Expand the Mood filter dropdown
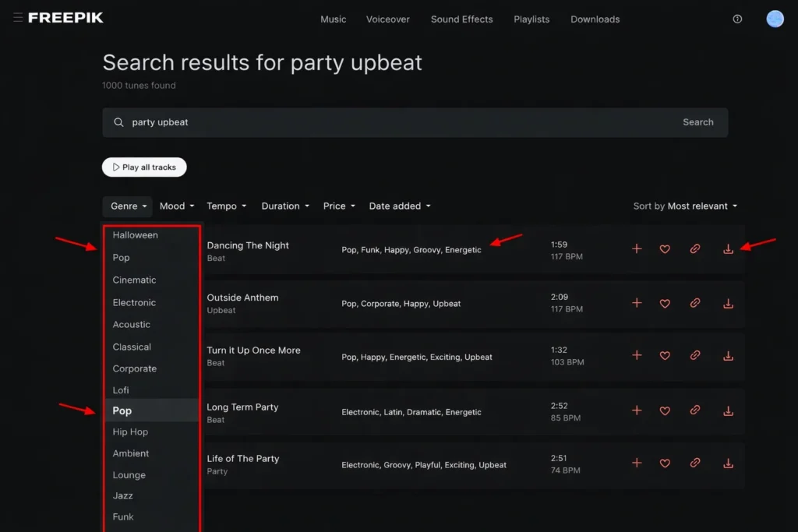798x532 pixels. point(177,206)
